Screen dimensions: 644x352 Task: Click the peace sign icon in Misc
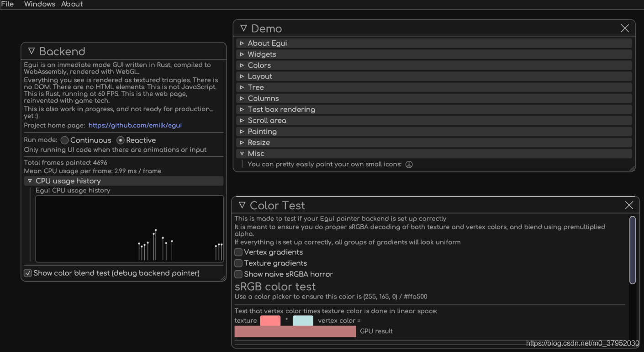click(x=409, y=165)
